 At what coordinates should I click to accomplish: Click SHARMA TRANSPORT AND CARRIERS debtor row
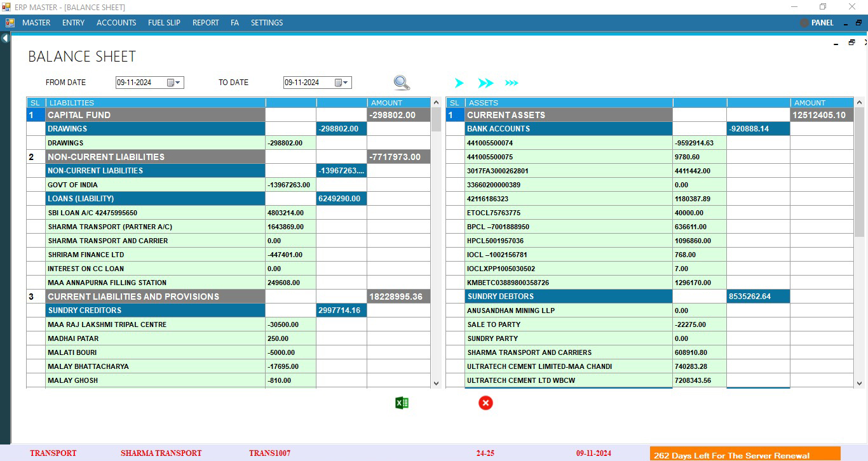649,352
